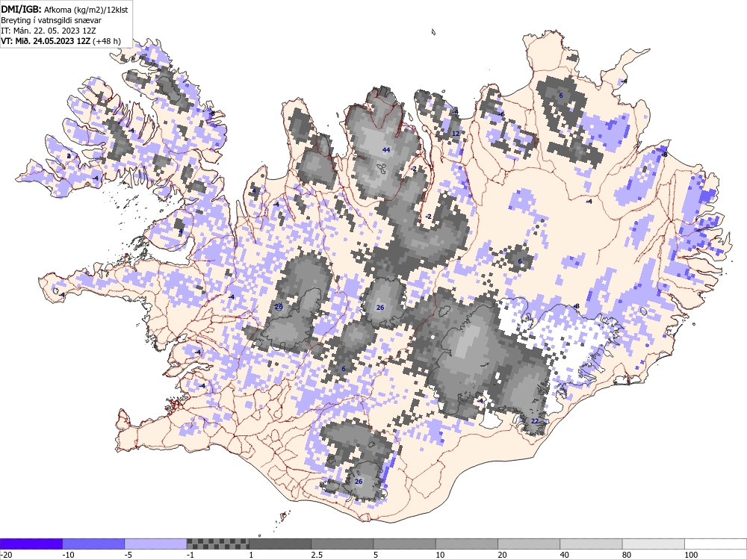Click the gray 10 to 20 legend swatch
The width and height of the screenshot is (747, 560).
click(467, 544)
